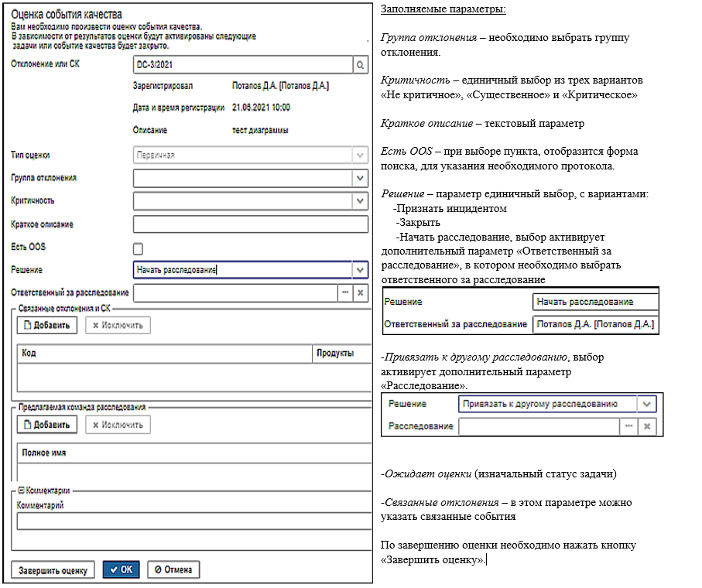Click the Продукты column header
702x588 pixels.
(x=341, y=353)
